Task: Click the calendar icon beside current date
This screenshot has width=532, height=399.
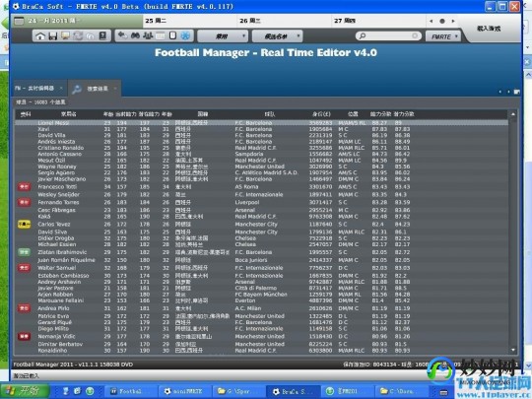Action: pyautogui.click(x=20, y=21)
